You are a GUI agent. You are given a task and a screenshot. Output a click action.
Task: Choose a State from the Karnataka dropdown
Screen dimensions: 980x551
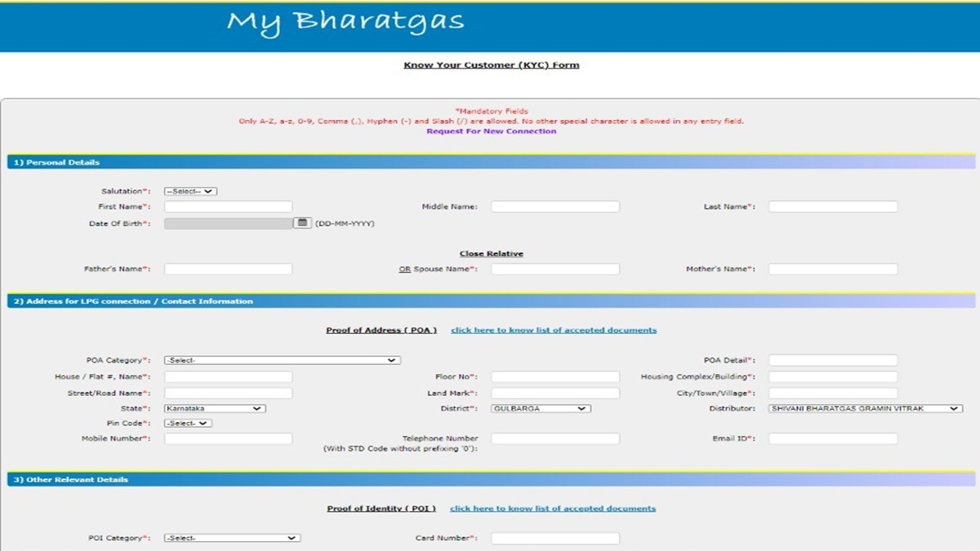[x=215, y=408]
